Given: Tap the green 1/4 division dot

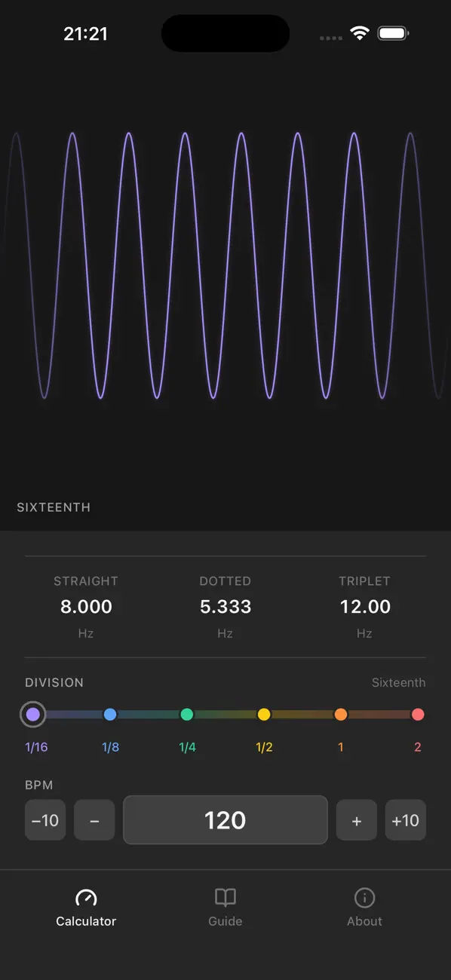Looking at the screenshot, I should 187,714.
